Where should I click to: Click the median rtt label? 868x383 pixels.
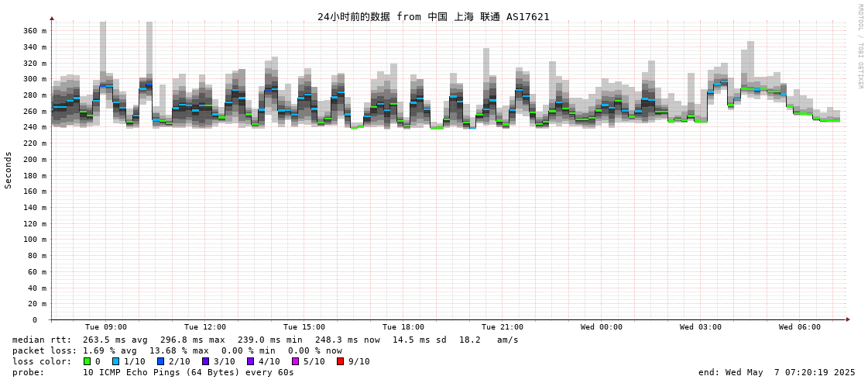[42, 340]
